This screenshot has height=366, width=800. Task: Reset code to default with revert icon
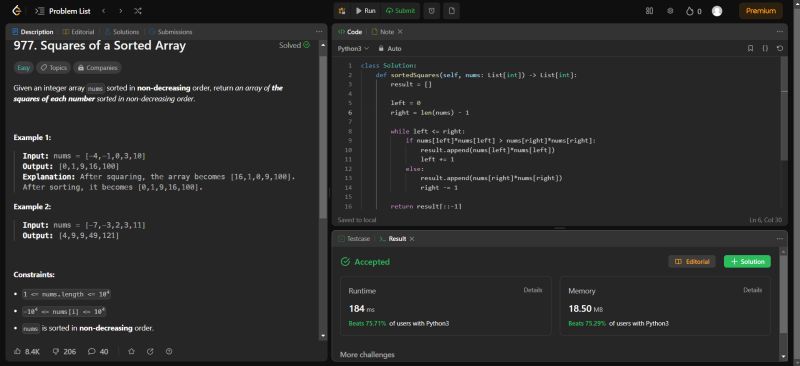(780, 48)
